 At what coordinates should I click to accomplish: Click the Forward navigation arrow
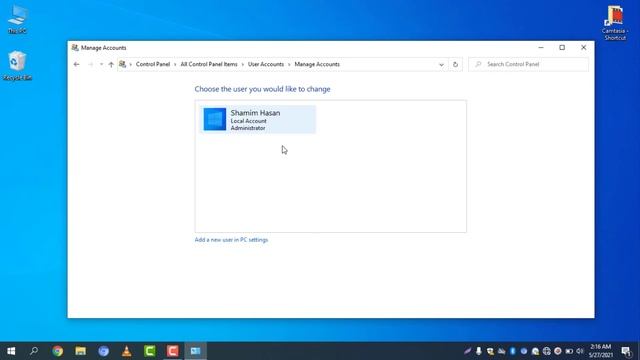pyautogui.click(x=91, y=64)
